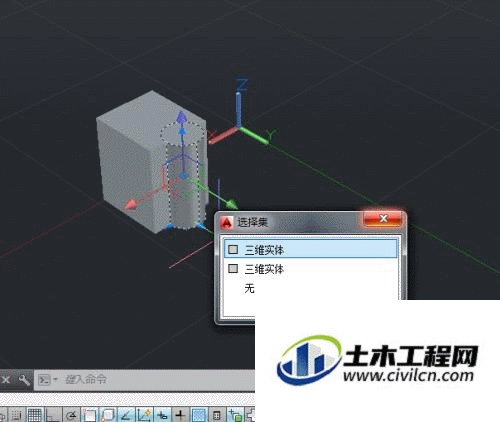Choose 无 option in selection set list

(x=249, y=288)
